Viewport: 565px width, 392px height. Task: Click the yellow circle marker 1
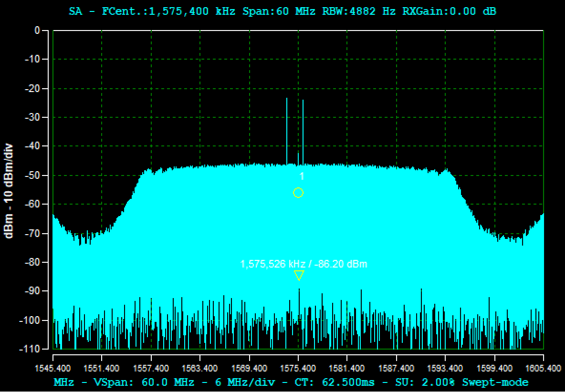coord(298,193)
